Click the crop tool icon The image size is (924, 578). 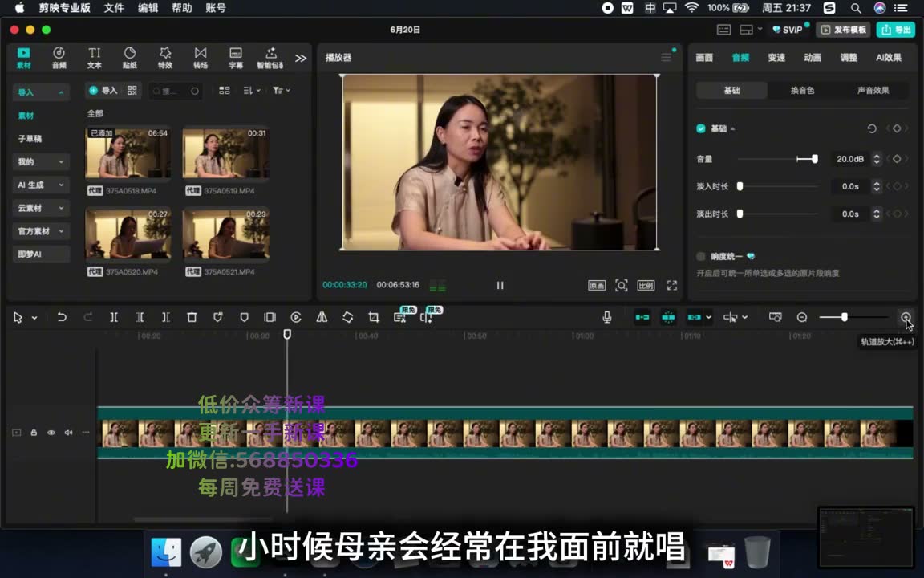[374, 317]
